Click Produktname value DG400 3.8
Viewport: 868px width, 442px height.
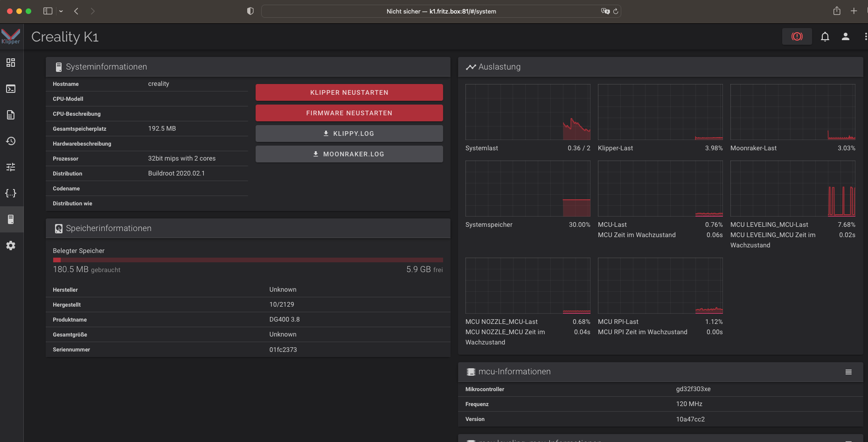[x=285, y=319]
